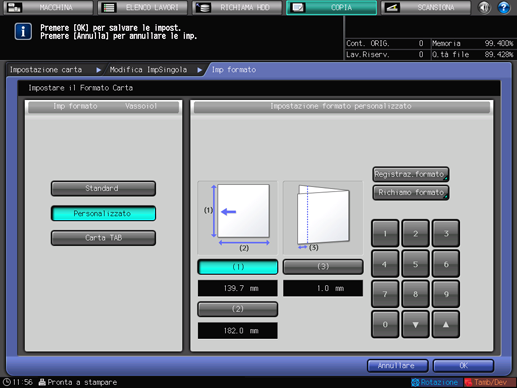Tap keypad digit 9
The image size is (517, 388).
[x=446, y=294]
